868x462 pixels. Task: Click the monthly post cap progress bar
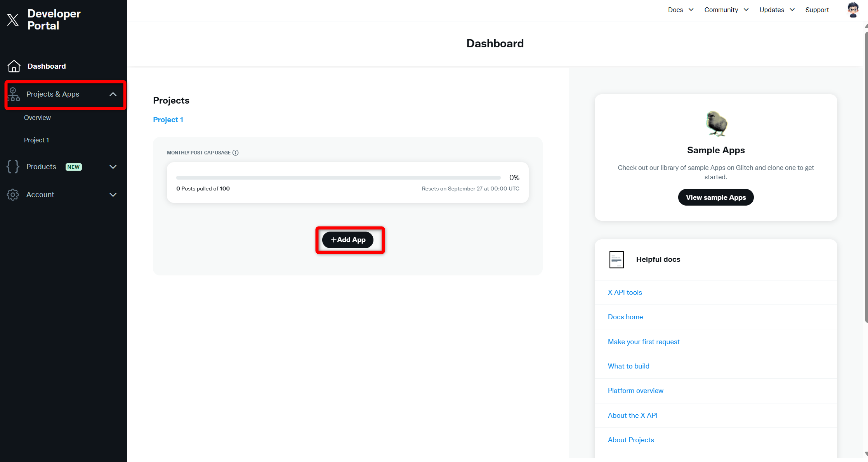[x=338, y=178]
